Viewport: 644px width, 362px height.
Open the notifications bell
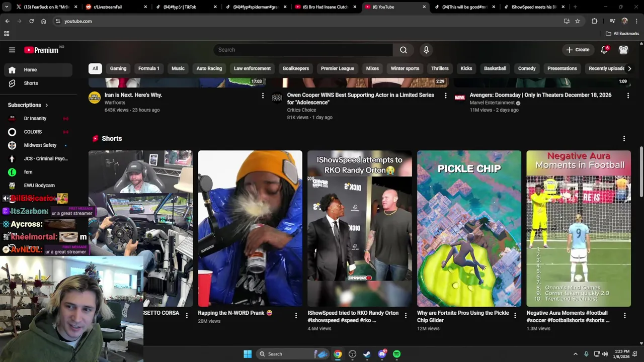[604, 50]
